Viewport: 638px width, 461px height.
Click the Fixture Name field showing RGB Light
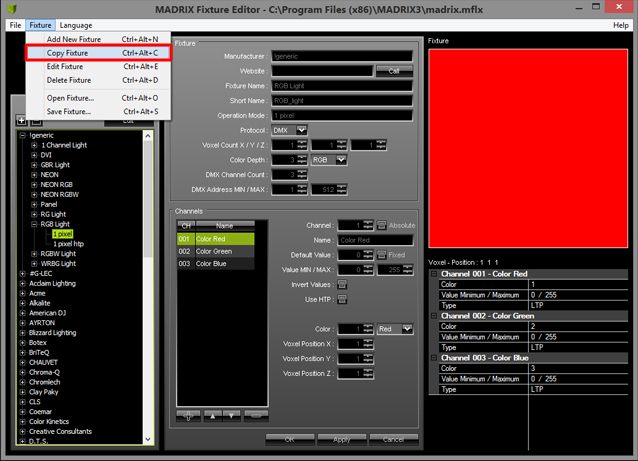342,86
